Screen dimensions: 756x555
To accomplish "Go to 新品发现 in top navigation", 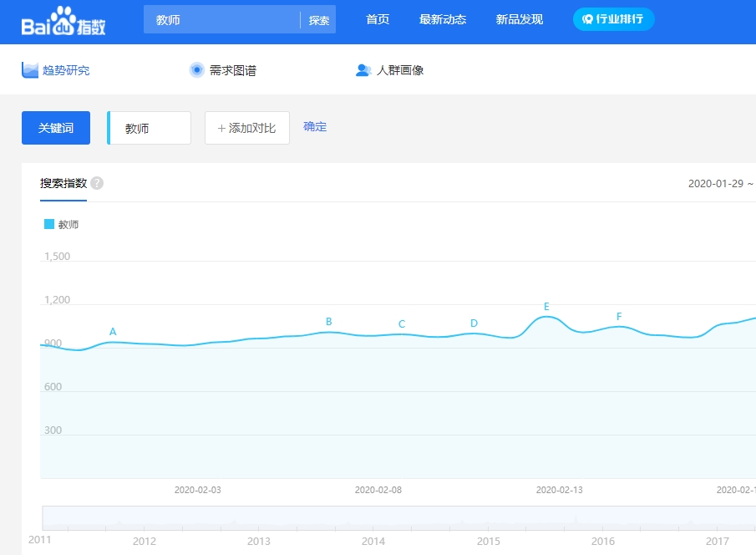I will click(x=520, y=19).
